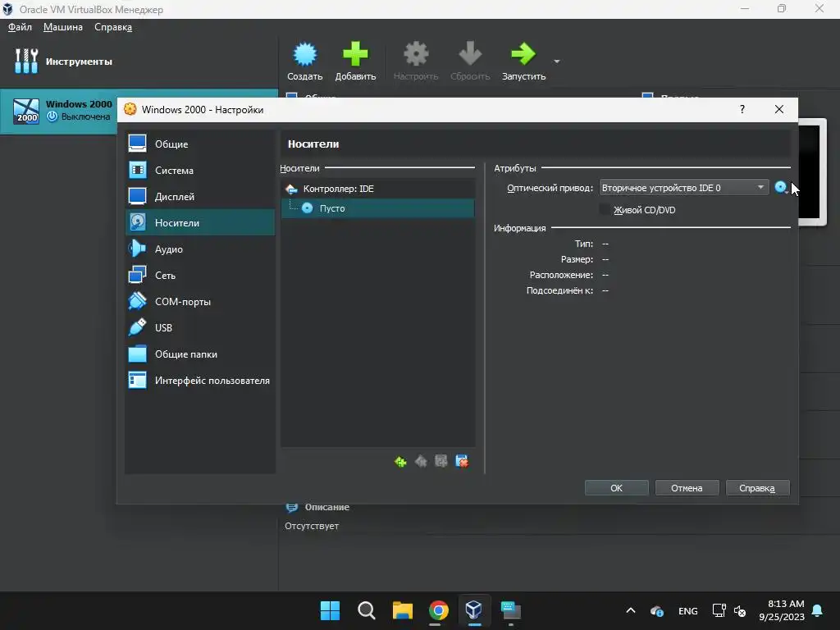Viewport: 840px width, 630px height.
Task: Click the Отмена button
Action: [x=687, y=488]
